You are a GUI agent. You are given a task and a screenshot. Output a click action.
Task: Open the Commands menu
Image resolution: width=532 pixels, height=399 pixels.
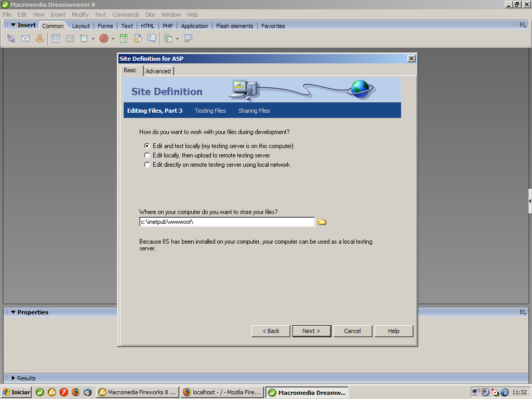click(126, 15)
